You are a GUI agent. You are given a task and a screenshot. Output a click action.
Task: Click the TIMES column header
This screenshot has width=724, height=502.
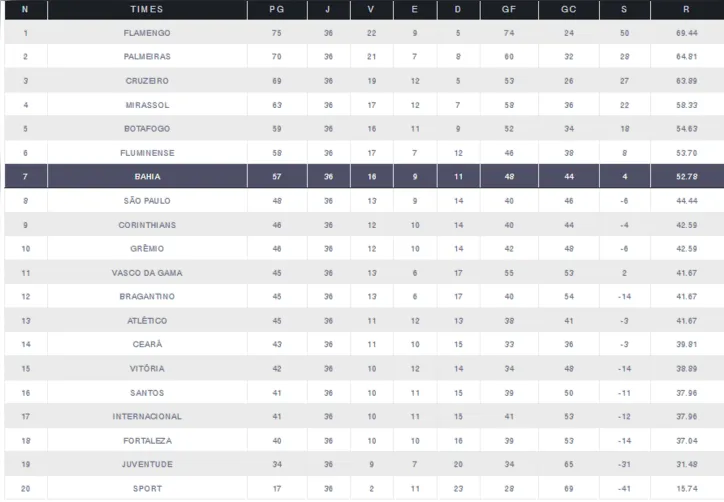[147, 9]
